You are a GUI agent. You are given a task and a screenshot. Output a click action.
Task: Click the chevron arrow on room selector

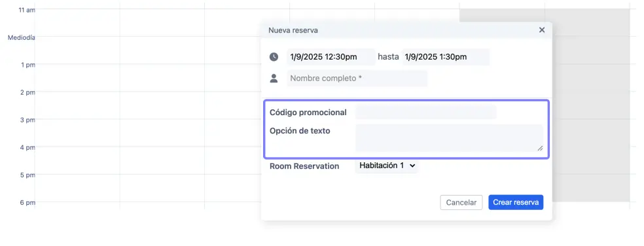click(x=412, y=166)
